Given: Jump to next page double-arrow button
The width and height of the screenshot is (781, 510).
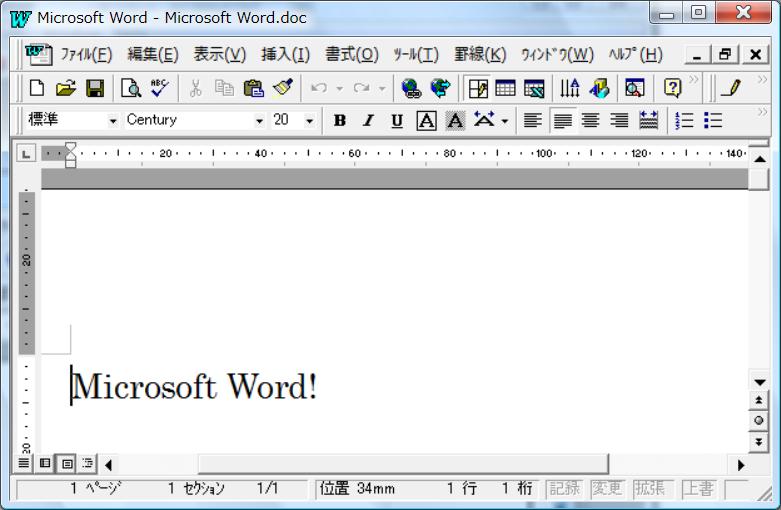Looking at the screenshot, I should [x=759, y=442].
